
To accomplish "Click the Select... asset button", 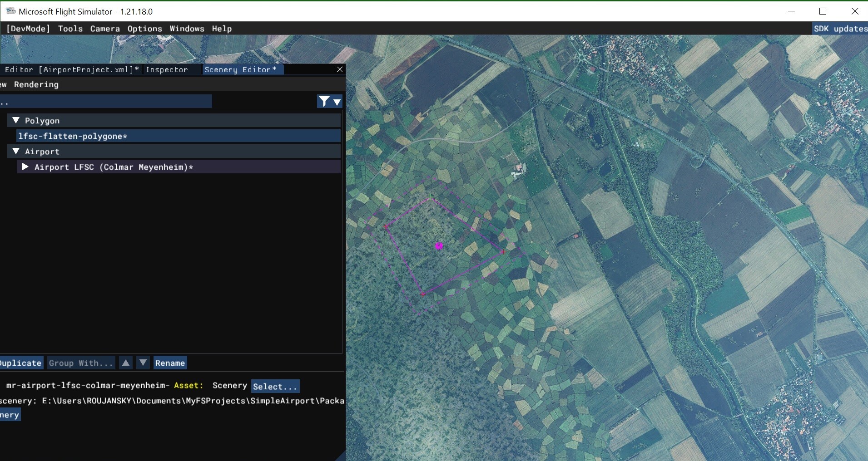I will [x=275, y=386].
